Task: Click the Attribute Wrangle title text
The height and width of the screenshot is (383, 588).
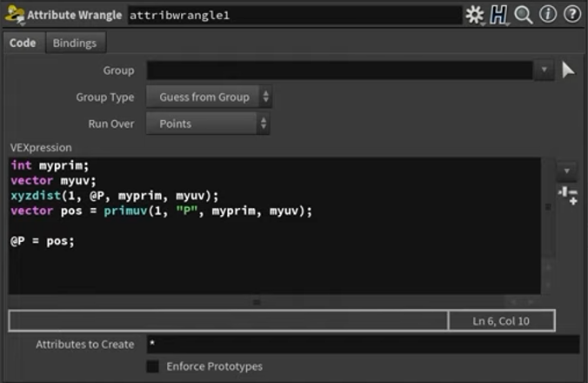Action: pyautogui.click(x=75, y=15)
